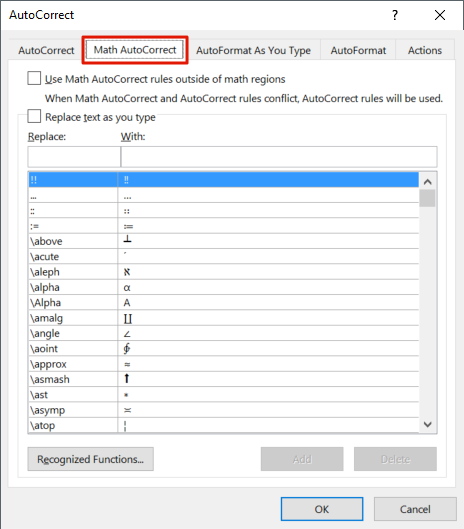The height and width of the screenshot is (529, 464).
Task: Select the \asmash entry
Action: 224,379
